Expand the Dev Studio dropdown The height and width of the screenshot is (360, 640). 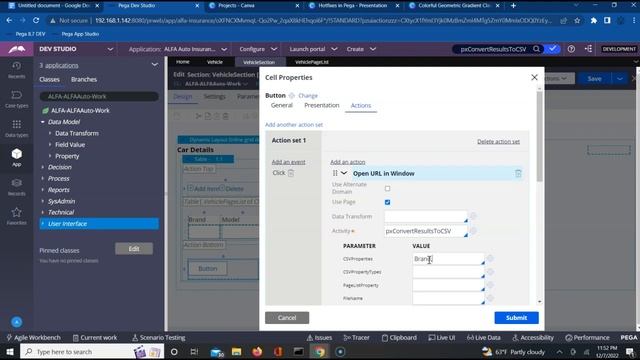coord(110,49)
